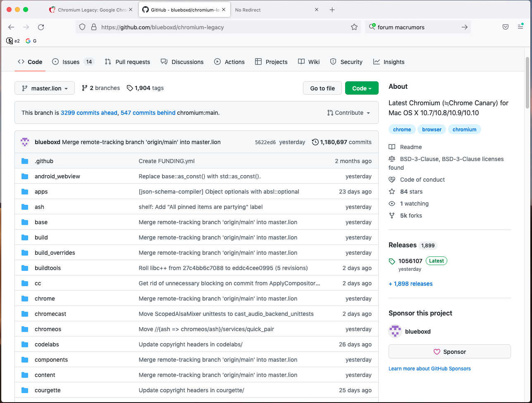The height and width of the screenshot is (403, 532).
Task: Open the Discussions tab
Action: (x=182, y=62)
